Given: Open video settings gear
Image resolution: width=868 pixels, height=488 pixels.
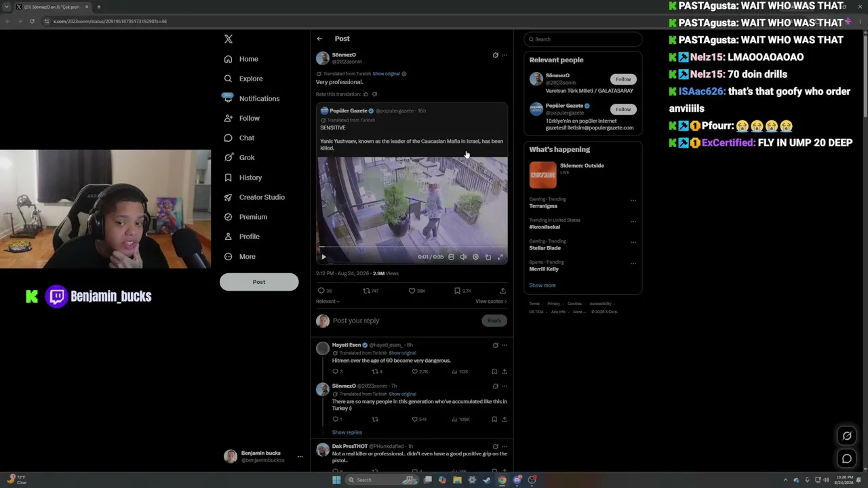Looking at the screenshot, I should pyautogui.click(x=475, y=257).
